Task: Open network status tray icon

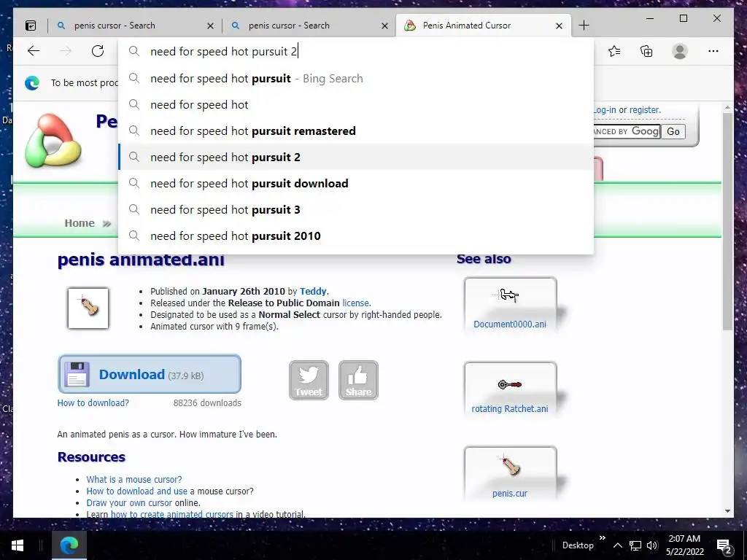Action: coord(635,545)
